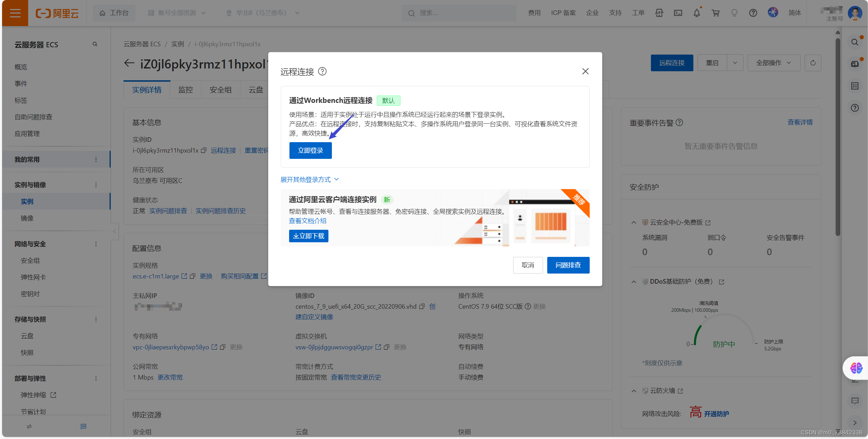Open the 重启 split dropdown arrow
Image resolution: width=868 pixels, height=439 pixels.
pyautogui.click(x=735, y=63)
